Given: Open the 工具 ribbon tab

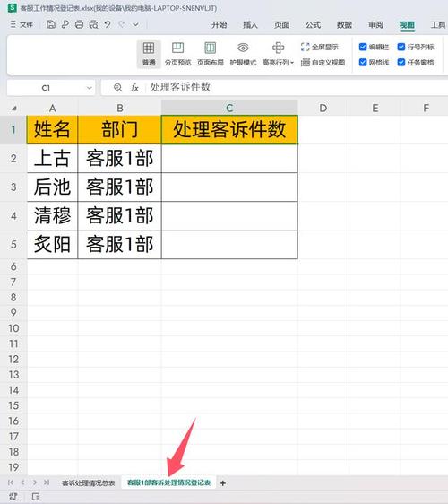Looking at the screenshot, I should click(438, 25).
